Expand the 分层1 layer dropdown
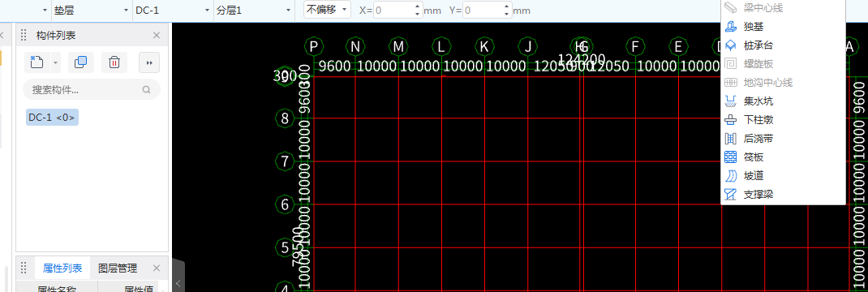868x292 pixels. point(254,11)
